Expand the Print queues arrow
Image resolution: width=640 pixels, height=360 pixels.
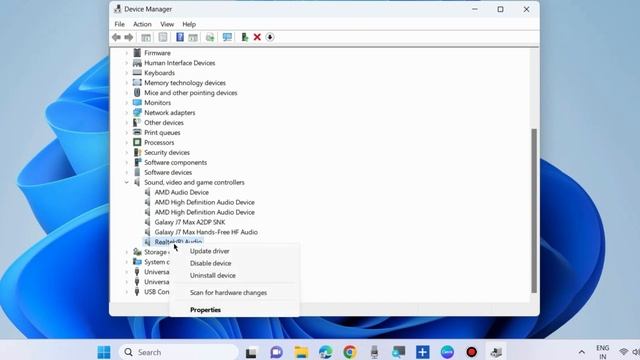(127, 133)
